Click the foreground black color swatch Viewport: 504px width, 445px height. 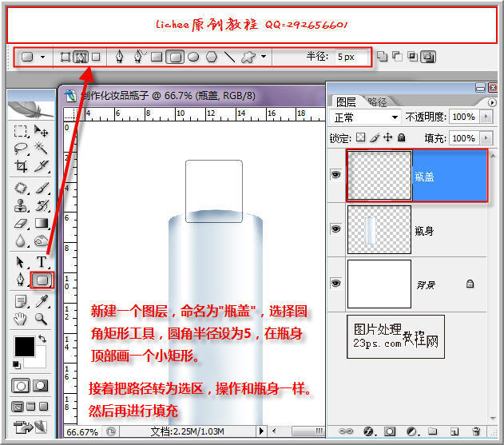coord(24,346)
